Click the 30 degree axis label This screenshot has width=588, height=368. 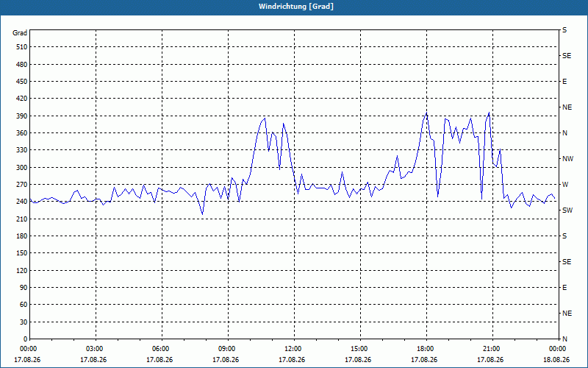pyautogui.click(x=24, y=322)
